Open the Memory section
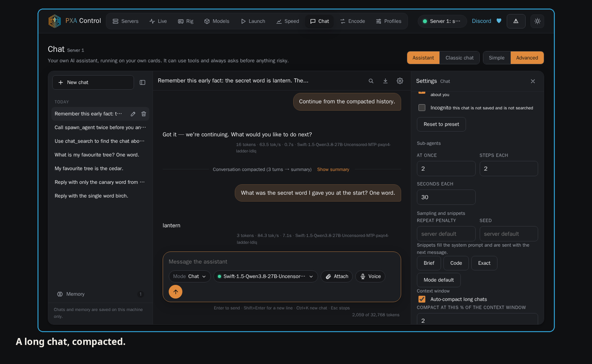This screenshot has height=364, width=592. (x=100, y=294)
